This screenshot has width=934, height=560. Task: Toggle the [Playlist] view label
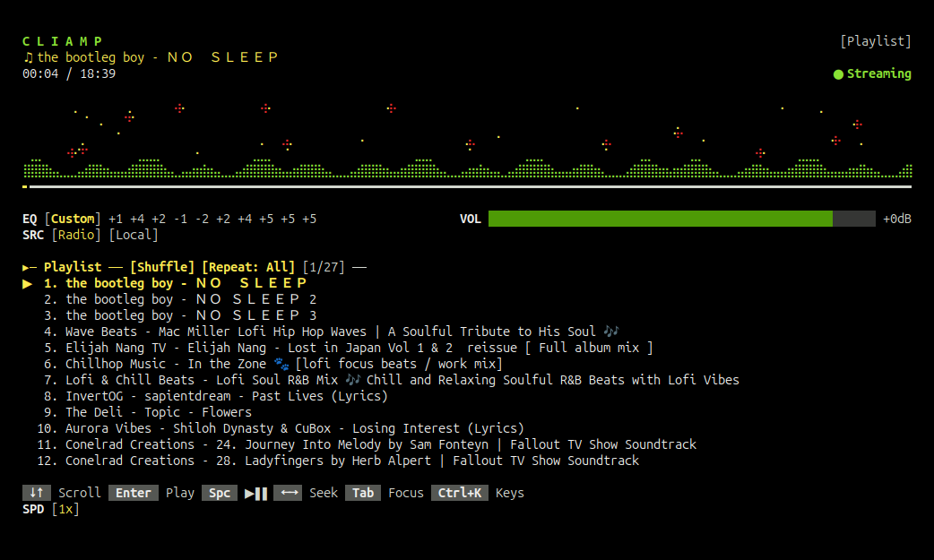click(875, 41)
